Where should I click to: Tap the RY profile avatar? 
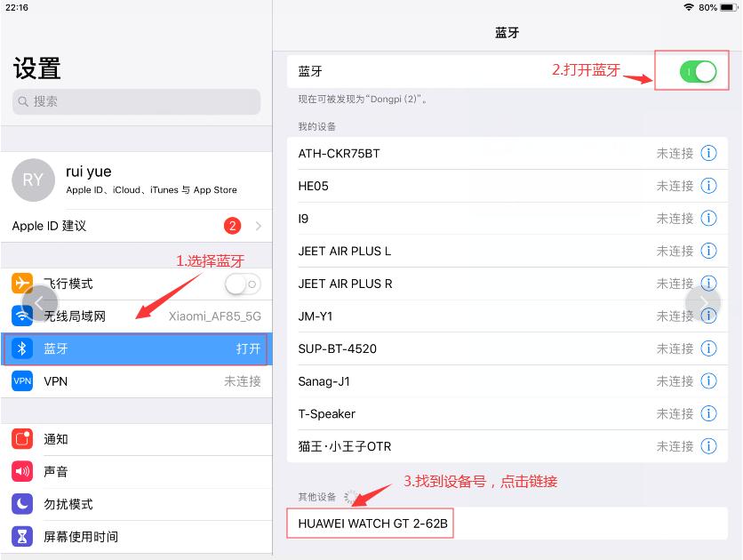click(x=33, y=180)
